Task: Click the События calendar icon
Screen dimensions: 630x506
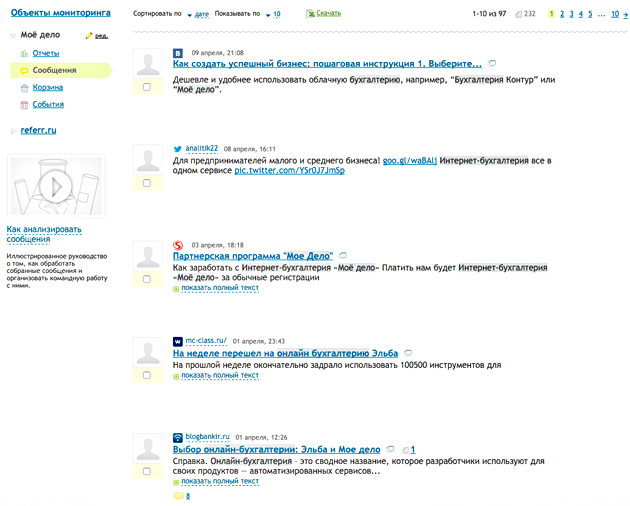Action: pyautogui.click(x=25, y=105)
